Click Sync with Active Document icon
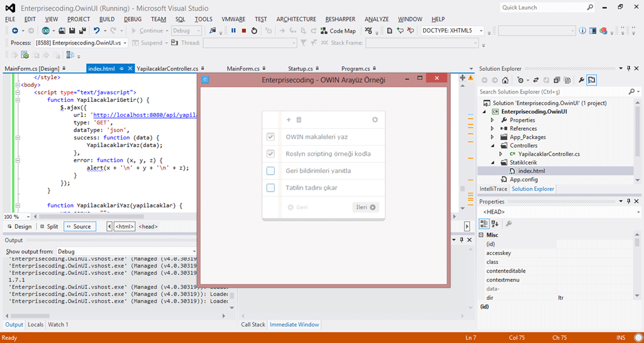 click(x=536, y=80)
